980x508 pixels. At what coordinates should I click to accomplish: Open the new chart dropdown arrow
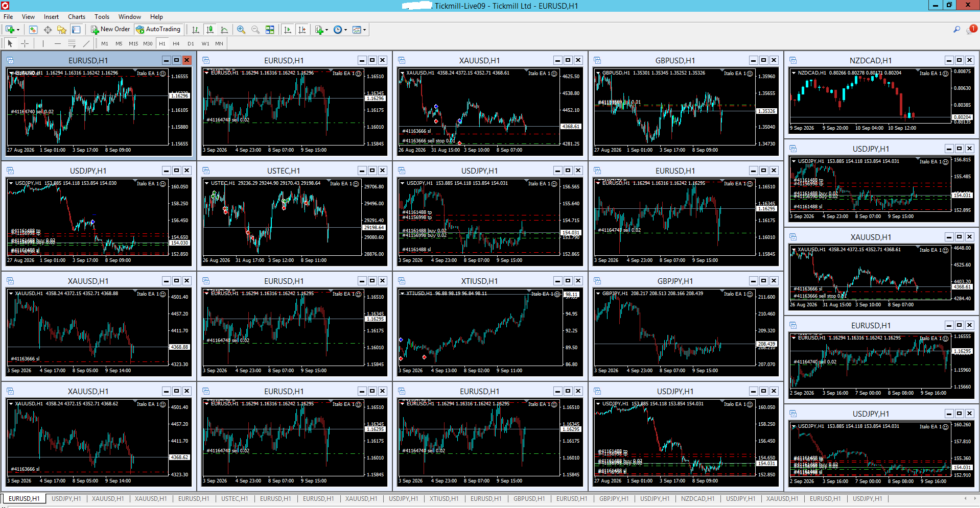18,30
